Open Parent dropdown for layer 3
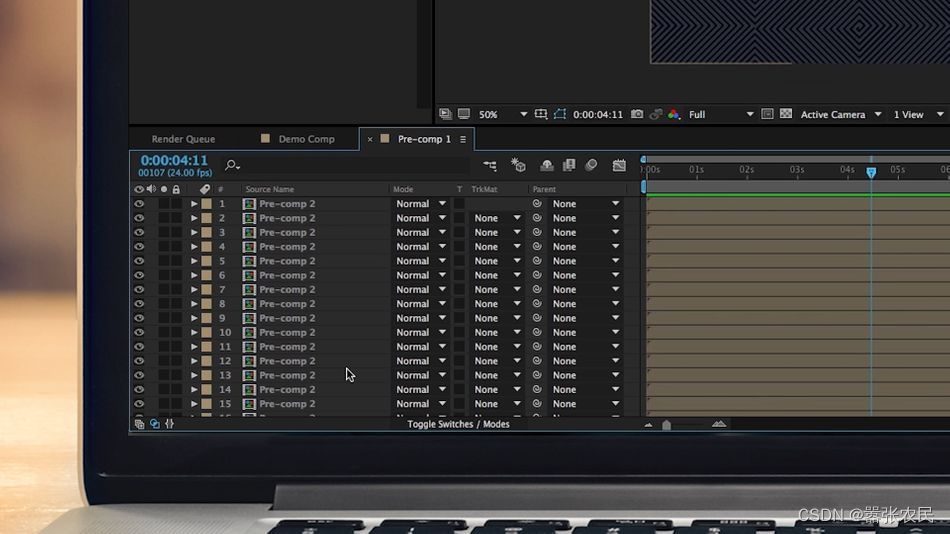The height and width of the screenshot is (534, 950). point(586,232)
